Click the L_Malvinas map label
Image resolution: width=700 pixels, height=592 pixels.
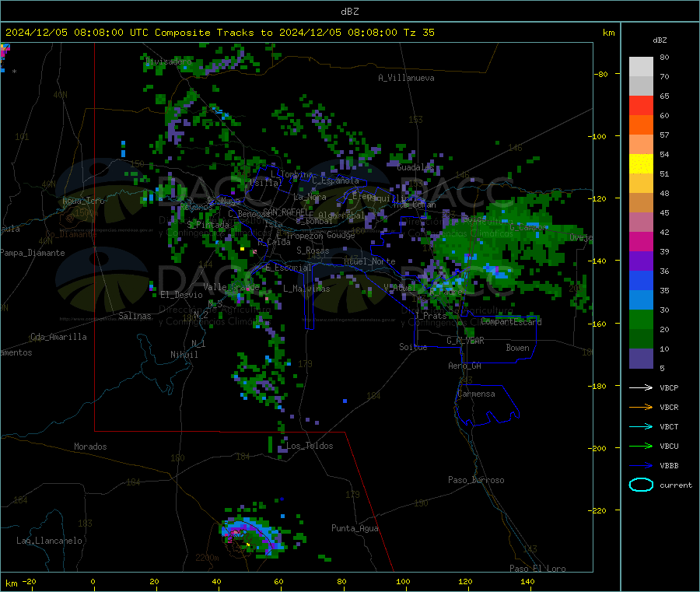(306, 289)
